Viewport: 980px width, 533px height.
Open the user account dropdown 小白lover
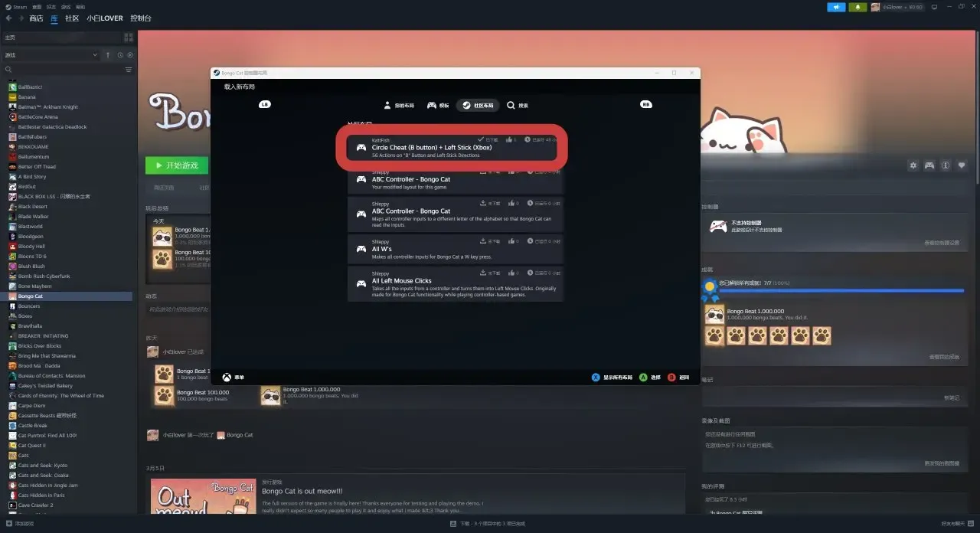pyautogui.click(x=897, y=7)
